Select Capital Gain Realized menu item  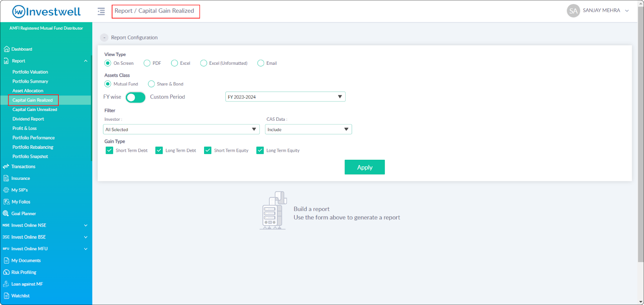pos(33,100)
